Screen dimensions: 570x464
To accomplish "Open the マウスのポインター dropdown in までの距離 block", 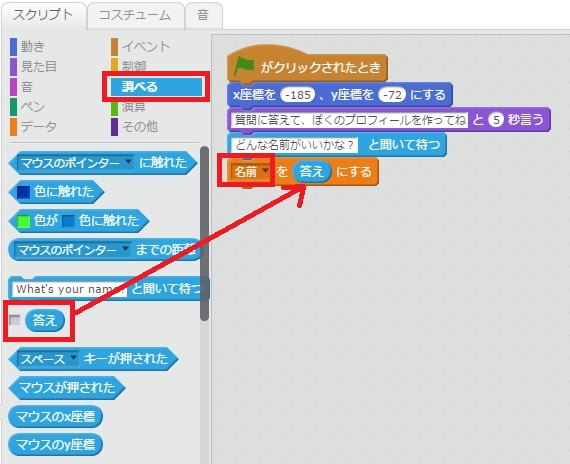I will [125, 249].
